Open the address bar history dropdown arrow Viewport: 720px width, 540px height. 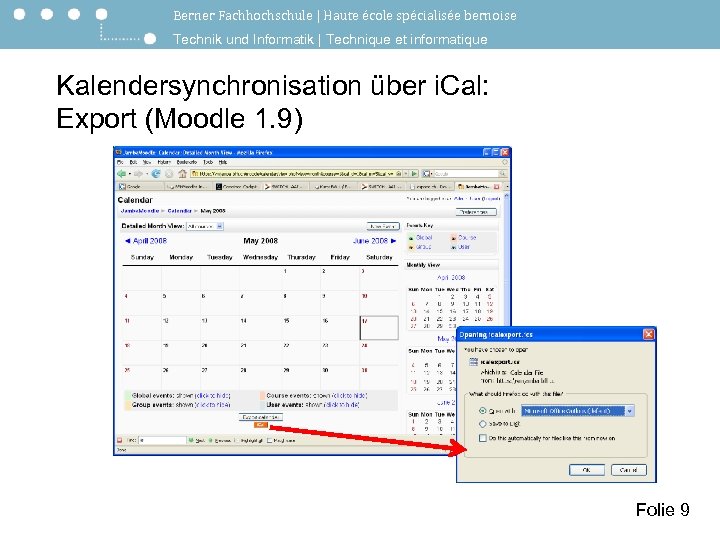(406, 174)
